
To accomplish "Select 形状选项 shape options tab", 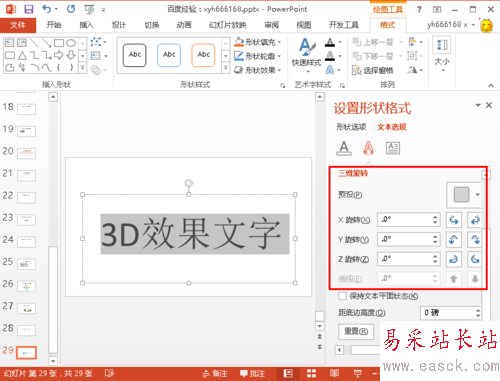I will (351, 127).
